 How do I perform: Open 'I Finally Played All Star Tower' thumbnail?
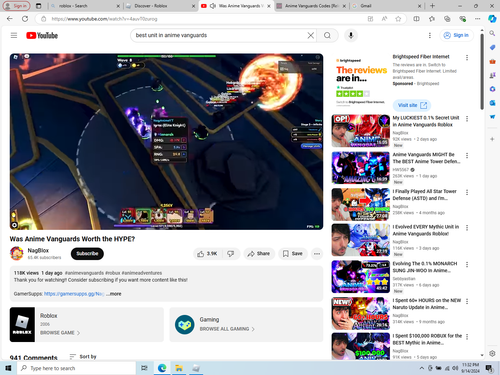[x=360, y=204]
